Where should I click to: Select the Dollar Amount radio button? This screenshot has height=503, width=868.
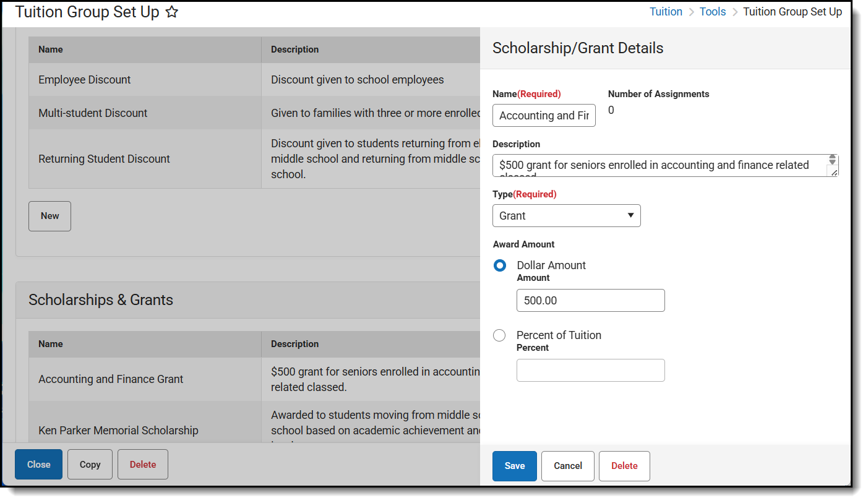(499, 265)
